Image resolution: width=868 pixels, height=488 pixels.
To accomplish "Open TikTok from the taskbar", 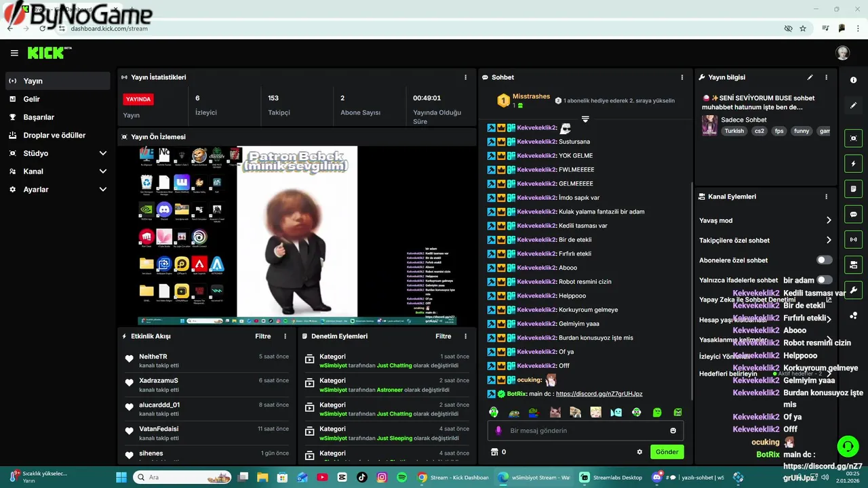I will click(x=361, y=477).
